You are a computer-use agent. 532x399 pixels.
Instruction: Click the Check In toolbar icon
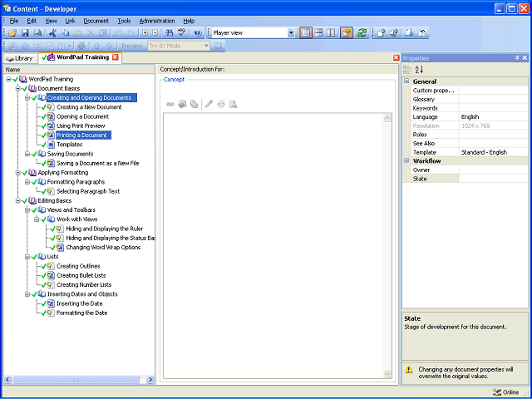[382, 33]
